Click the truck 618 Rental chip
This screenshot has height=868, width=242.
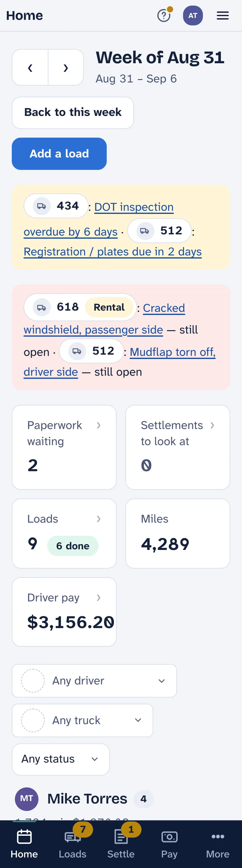(80, 307)
